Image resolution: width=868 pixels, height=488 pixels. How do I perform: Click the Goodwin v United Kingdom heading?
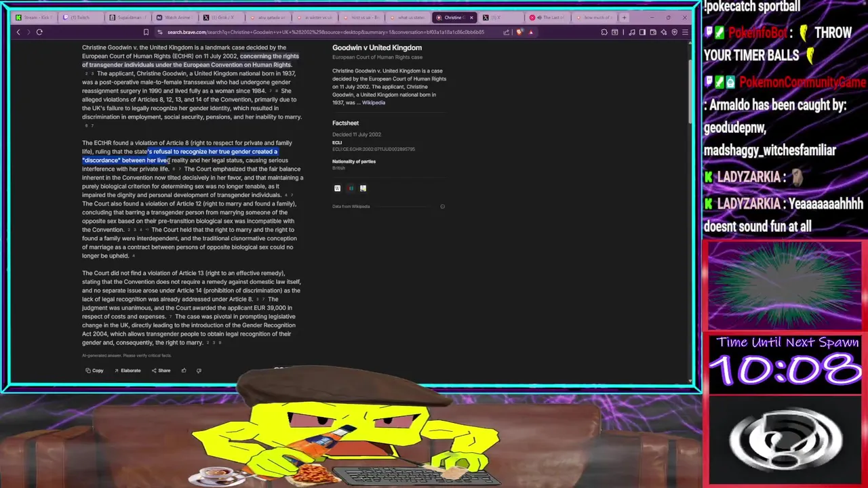click(x=377, y=47)
